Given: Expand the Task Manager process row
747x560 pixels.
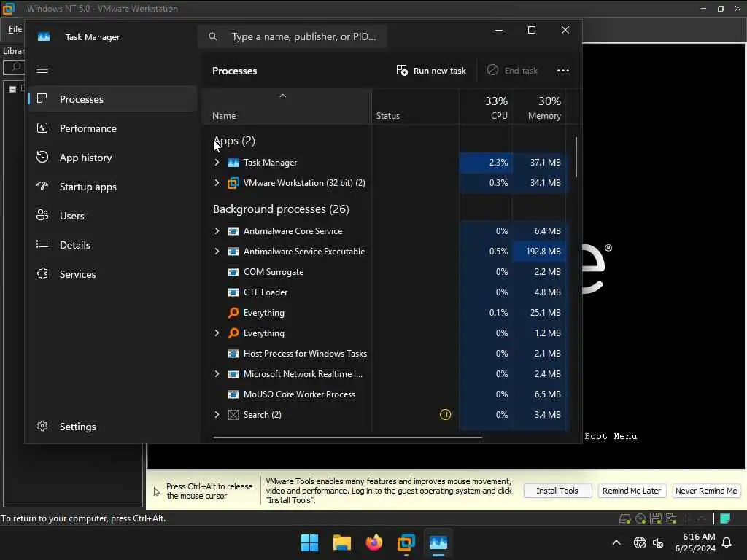Looking at the screenshot, I should [217, 163].
